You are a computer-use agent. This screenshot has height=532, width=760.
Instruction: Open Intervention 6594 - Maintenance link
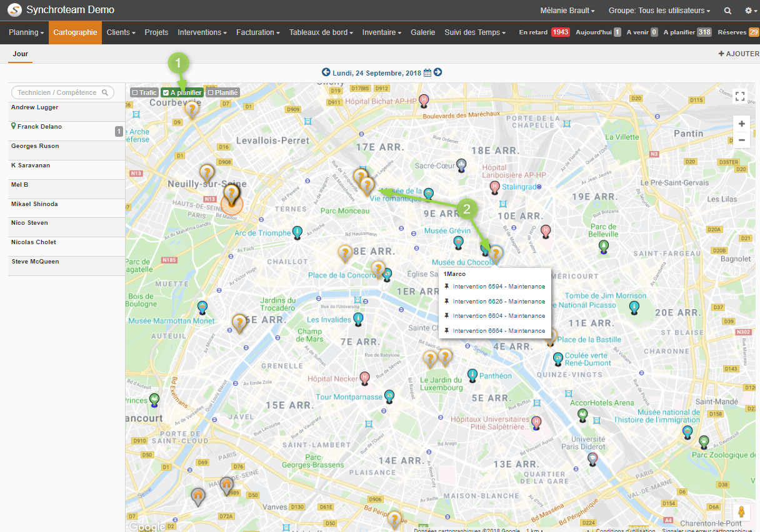tap(499, 287)
